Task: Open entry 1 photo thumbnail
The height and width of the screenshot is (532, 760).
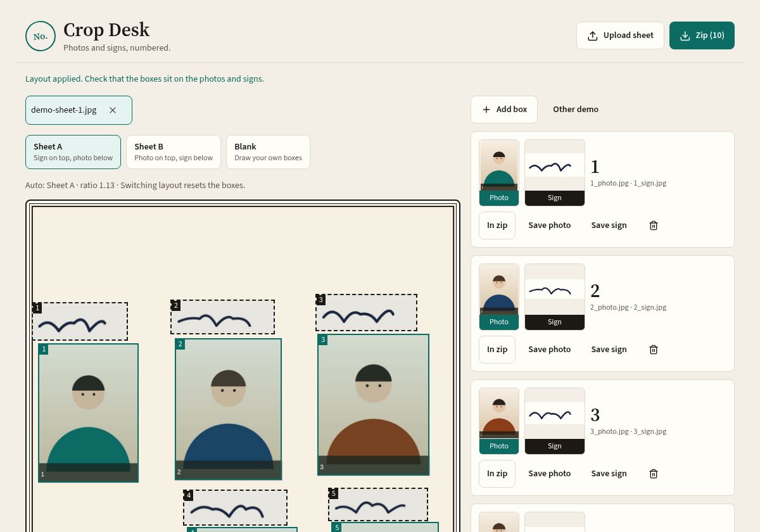Action: coord(499,173)
